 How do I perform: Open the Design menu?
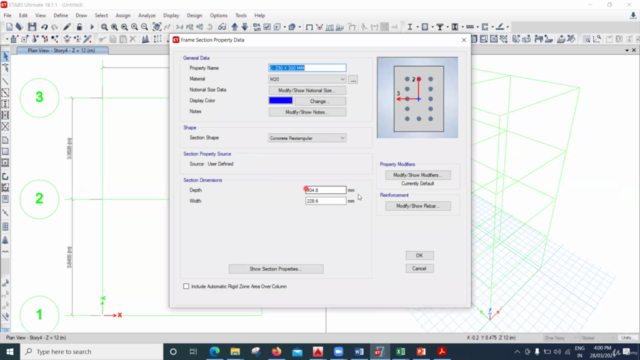click(194, 16)
